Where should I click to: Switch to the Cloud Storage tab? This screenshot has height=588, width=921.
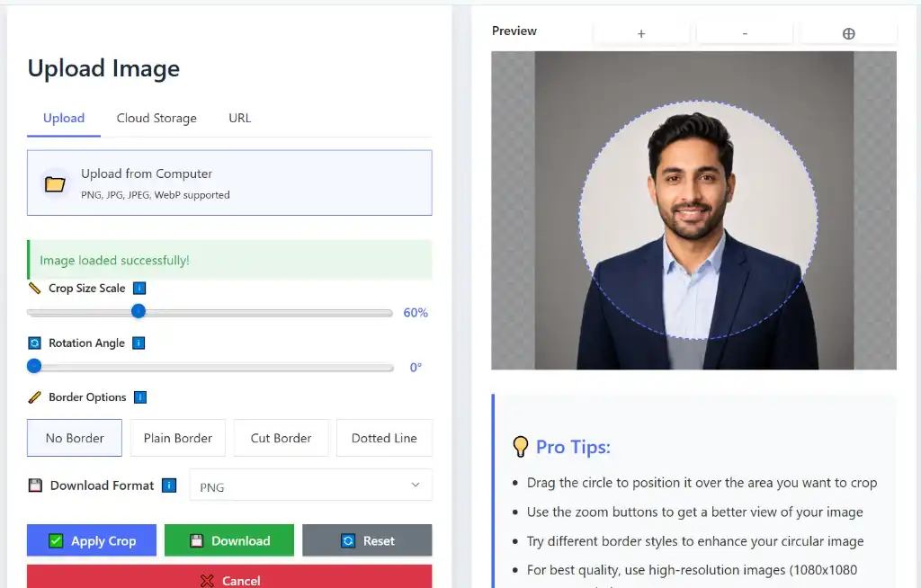(156, 118)
